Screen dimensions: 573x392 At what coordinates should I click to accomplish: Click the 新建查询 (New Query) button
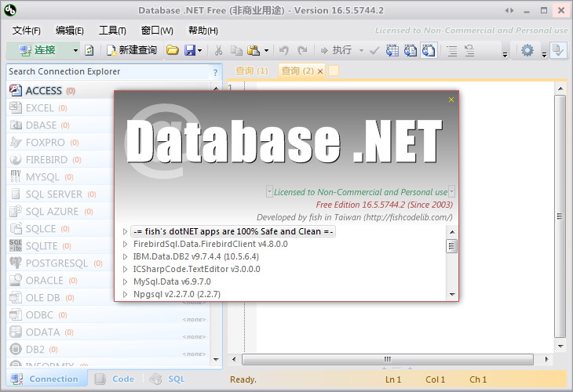point(132,50)
